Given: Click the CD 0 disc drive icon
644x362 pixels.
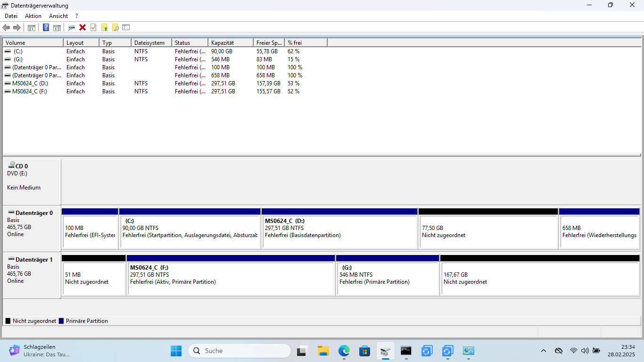Looking at the screenshot, I should 11,165.
